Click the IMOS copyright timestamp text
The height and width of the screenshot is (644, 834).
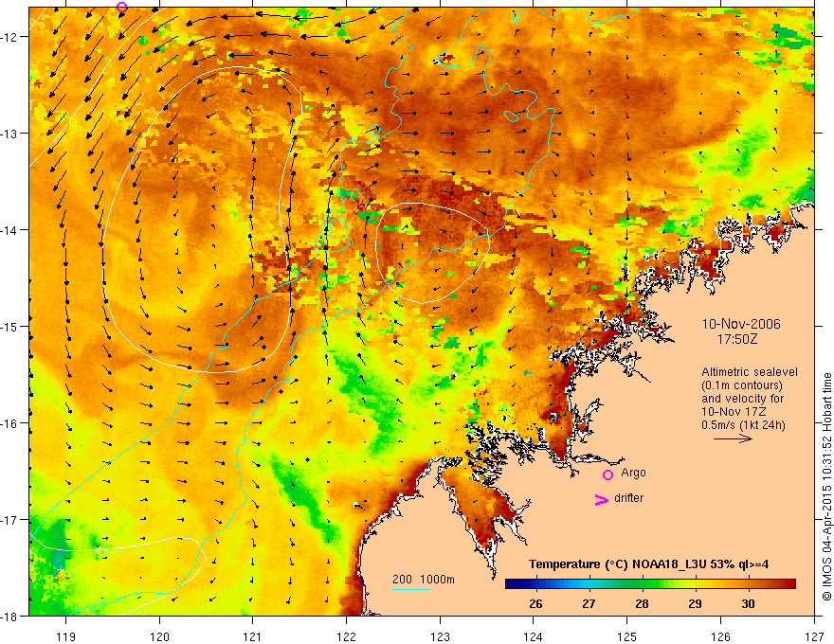[x=827, y=486]
